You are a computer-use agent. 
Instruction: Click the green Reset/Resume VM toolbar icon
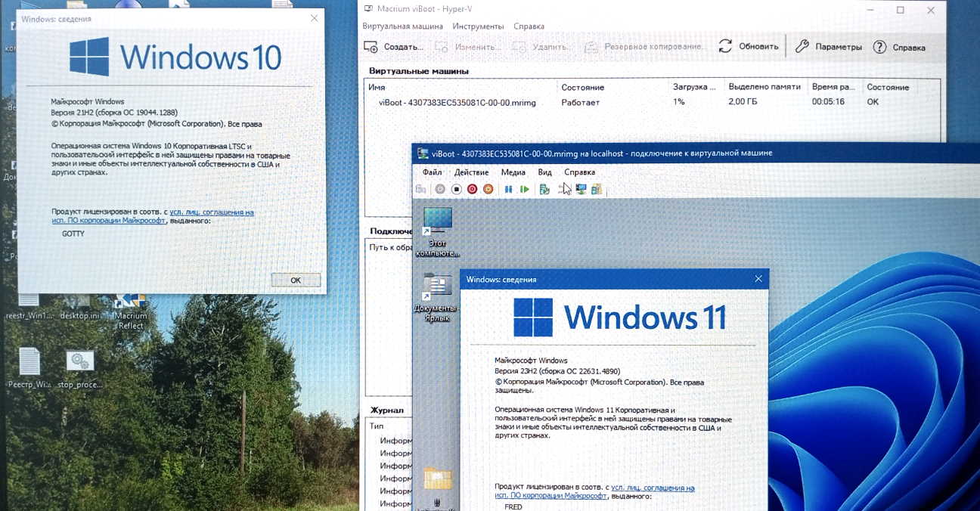[524, 189]
